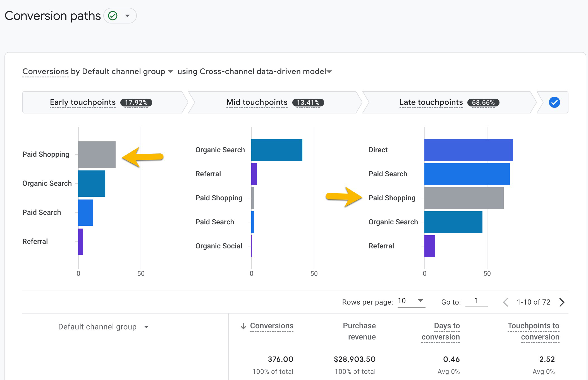This screenshot has height=380, width=588.
Task: Open the Rows per page dropdown
Action: [x=411, y=301]
